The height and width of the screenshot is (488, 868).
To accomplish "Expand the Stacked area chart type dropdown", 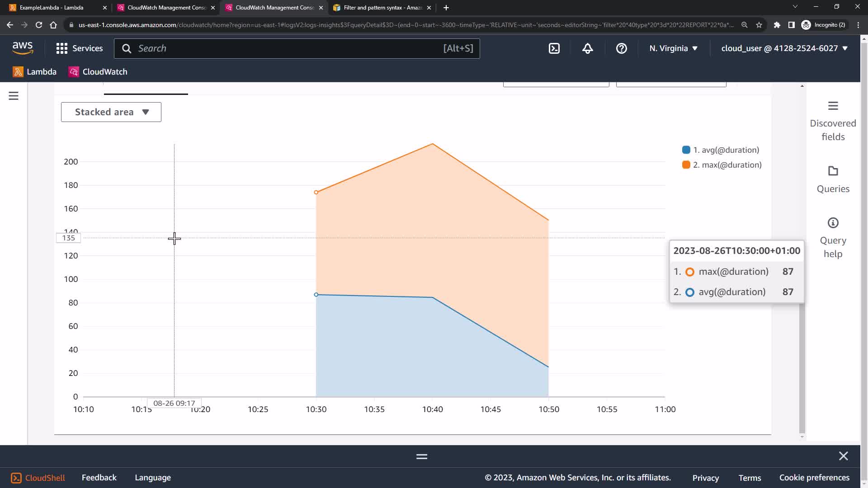I will click(x=111, y=112).
